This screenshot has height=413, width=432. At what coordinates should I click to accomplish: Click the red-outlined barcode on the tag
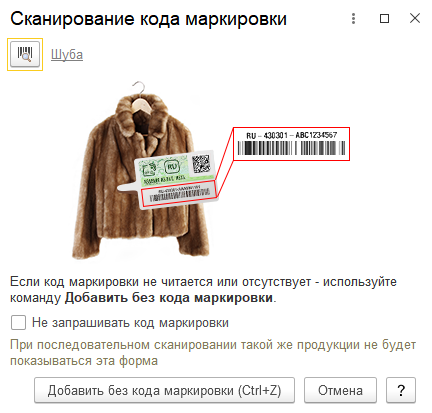click(179, 194)
